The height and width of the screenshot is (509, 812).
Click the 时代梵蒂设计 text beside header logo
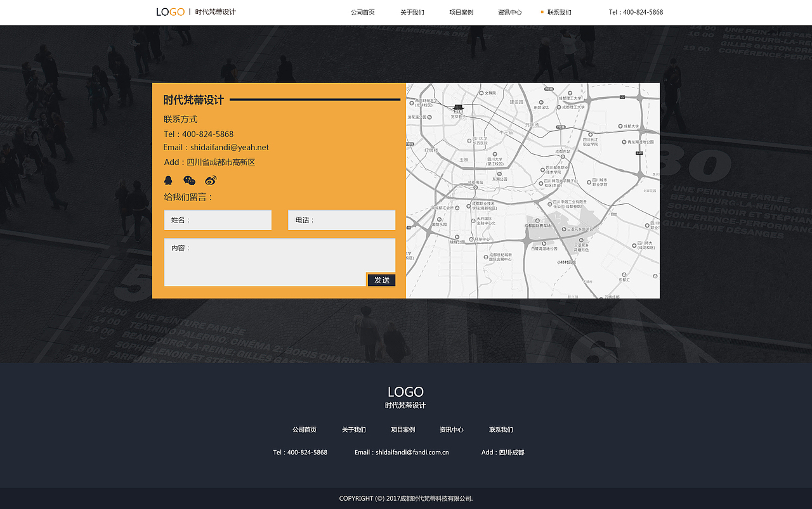pyautogui.click(x=216, y=12)
